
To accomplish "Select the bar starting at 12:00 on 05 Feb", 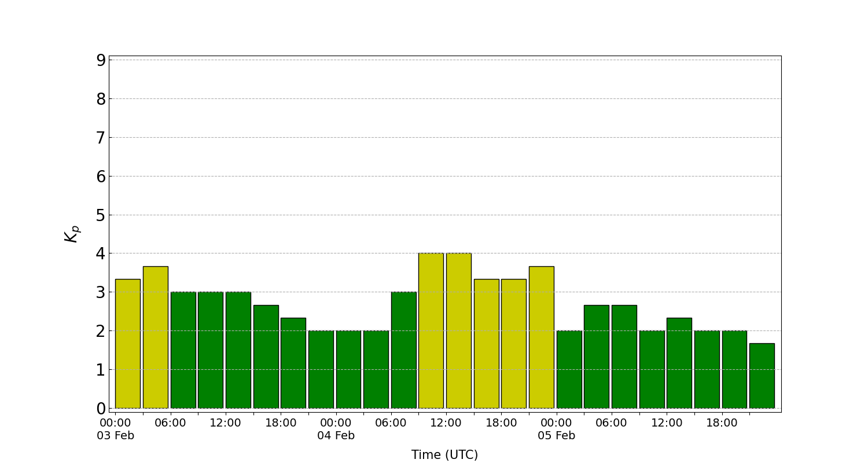I will tap(679, 363).
